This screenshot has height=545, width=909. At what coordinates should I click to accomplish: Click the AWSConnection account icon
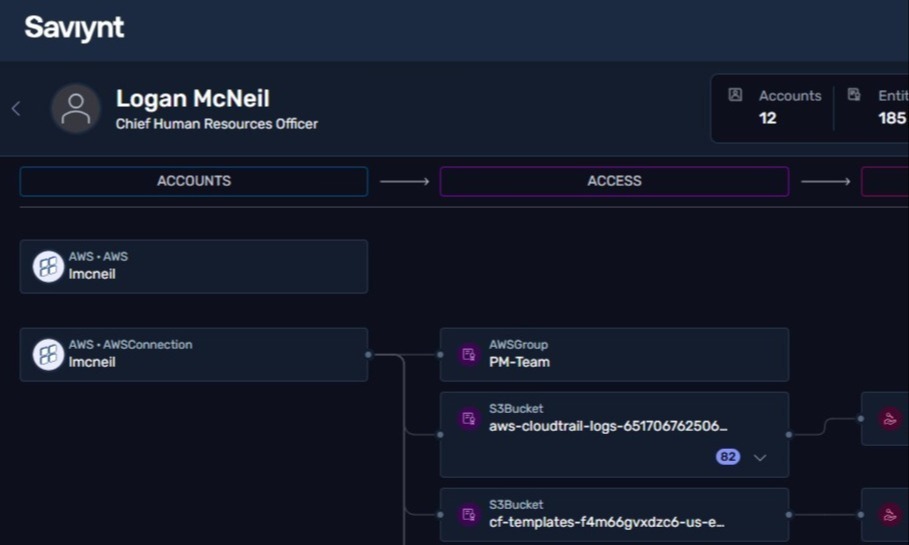[48, 354]
